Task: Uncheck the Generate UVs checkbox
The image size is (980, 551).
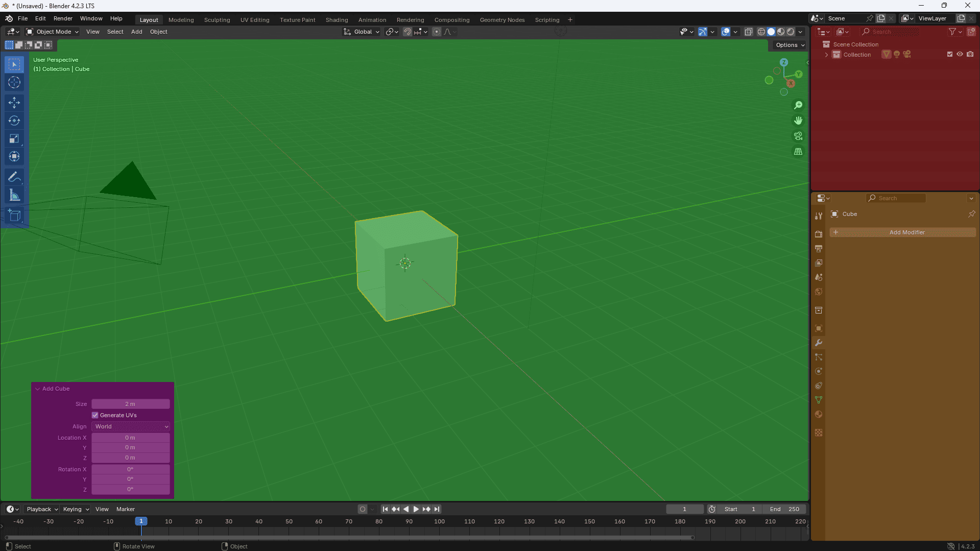Action: tap(95, 415)
